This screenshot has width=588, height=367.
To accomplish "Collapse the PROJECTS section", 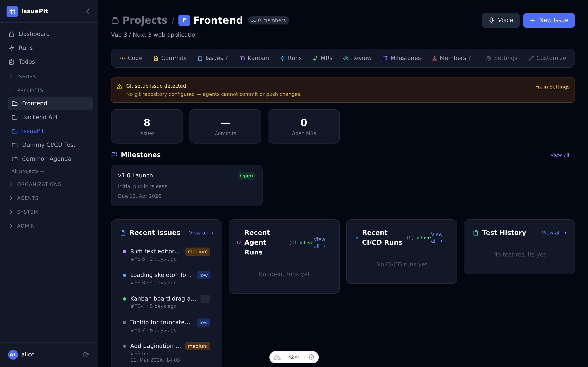I will click(11, 90).
